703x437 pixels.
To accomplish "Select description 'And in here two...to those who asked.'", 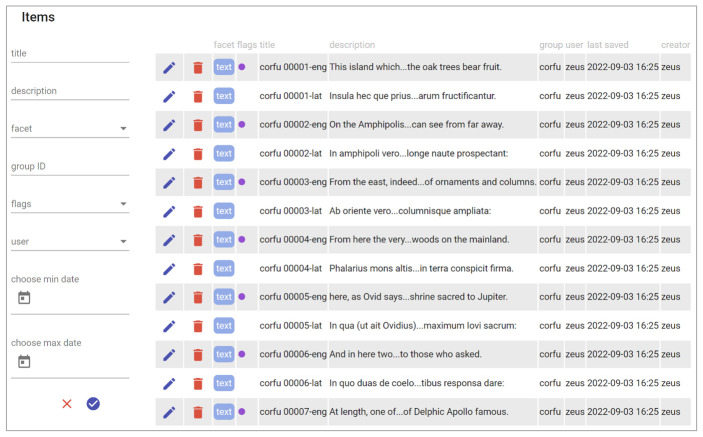I will click(x=405, y=354).
